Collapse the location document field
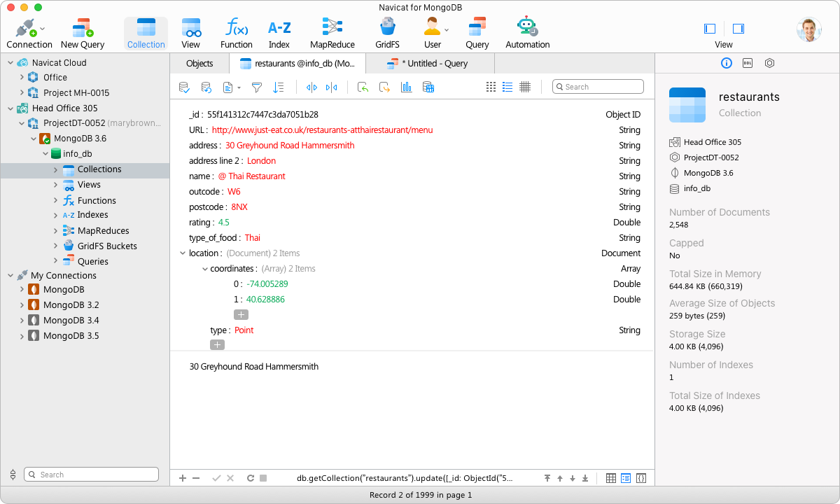840x504 pixels. (x=183, y=253)
